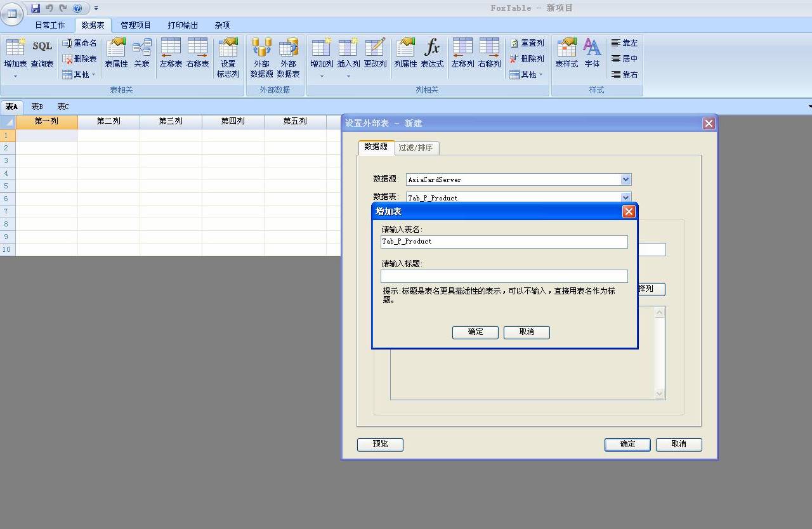The width and height of the screenshot is (812, 529).
Task: Cancel the Add Table dialog
Action: coord(527,332)
